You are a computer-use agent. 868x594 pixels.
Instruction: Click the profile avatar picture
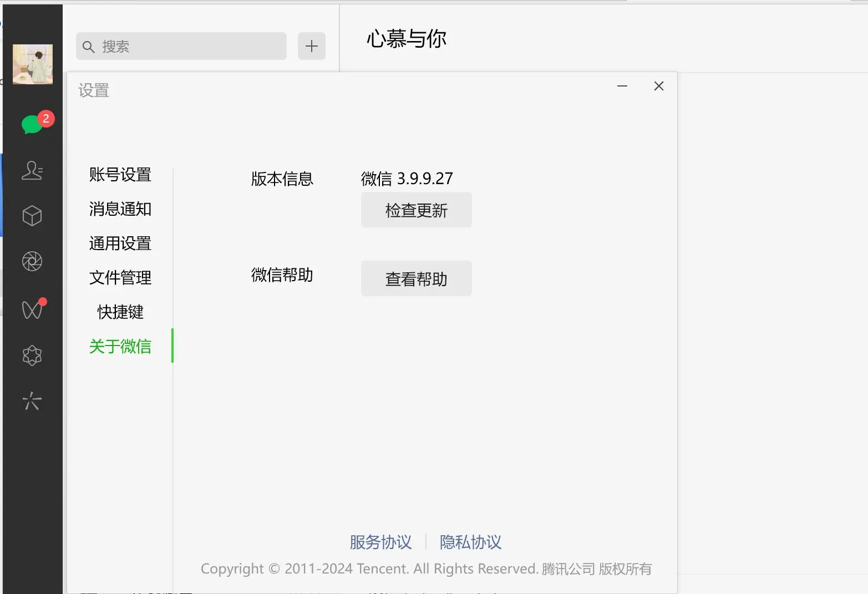pyautogui.click(x=33, y=64)
